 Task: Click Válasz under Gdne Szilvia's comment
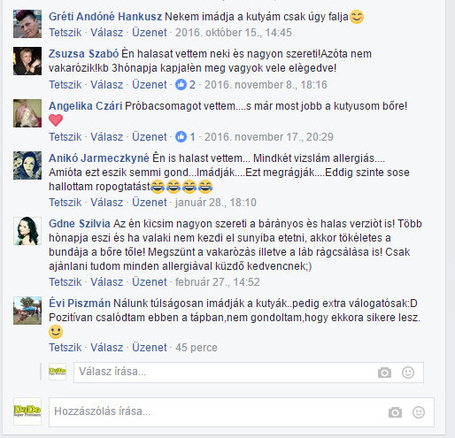107,282
